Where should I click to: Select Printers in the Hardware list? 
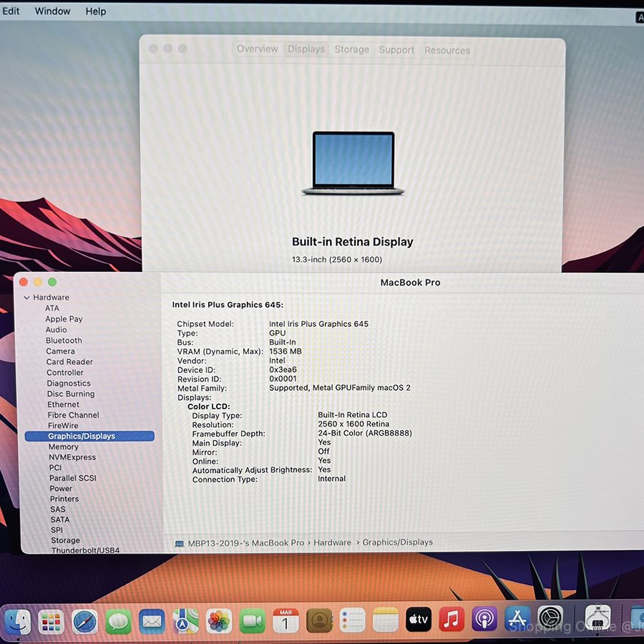(x=64, y=499)
